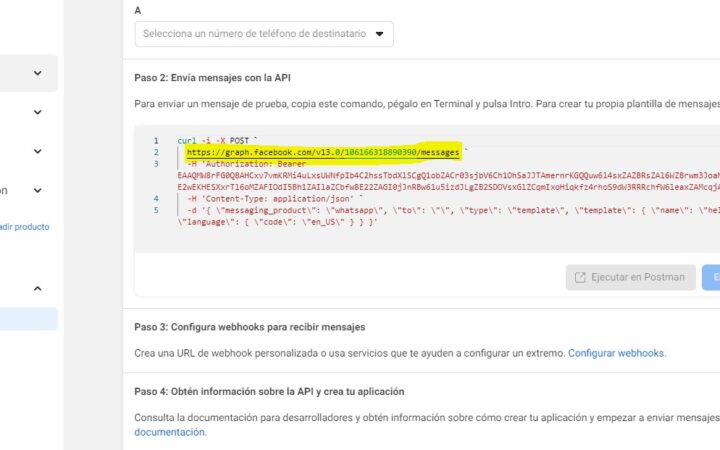Click the "Paso 2: Envía mensajes con la API" heading
Viewport: 720px width, 450px height.
[x=212, y=78]
